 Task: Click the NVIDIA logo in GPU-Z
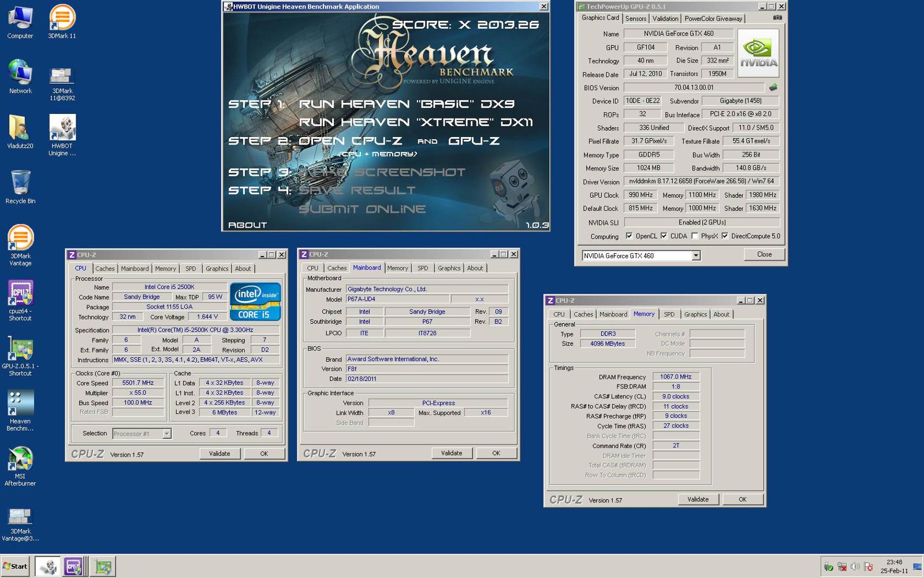(758, 53)
